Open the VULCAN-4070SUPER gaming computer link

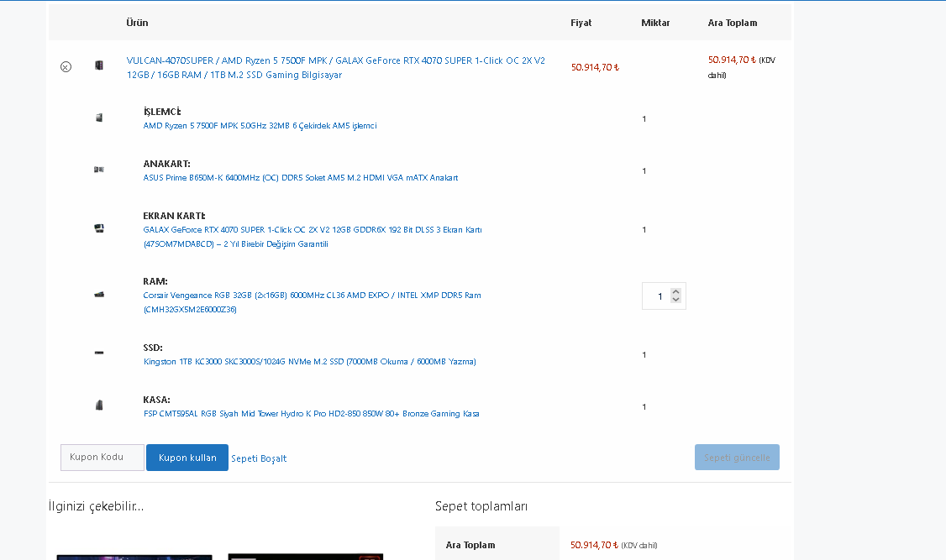335,67
